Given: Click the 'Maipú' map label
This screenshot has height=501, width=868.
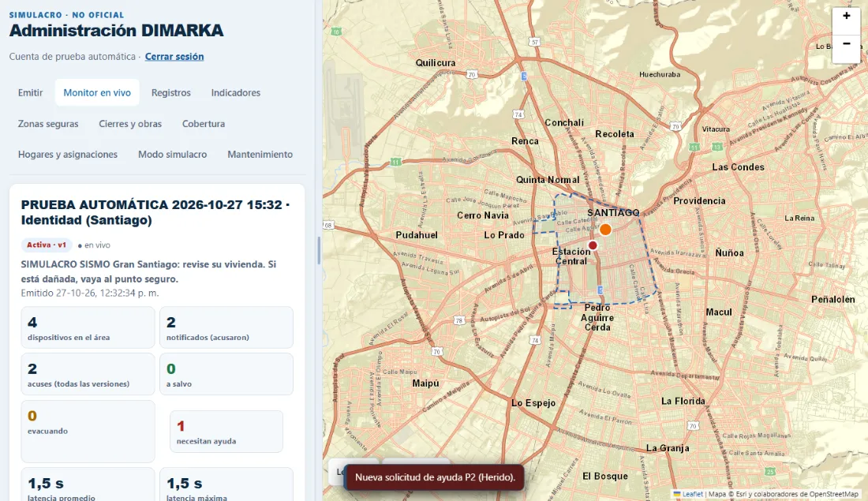Looking at the screenshot, I should pos(425,383).
